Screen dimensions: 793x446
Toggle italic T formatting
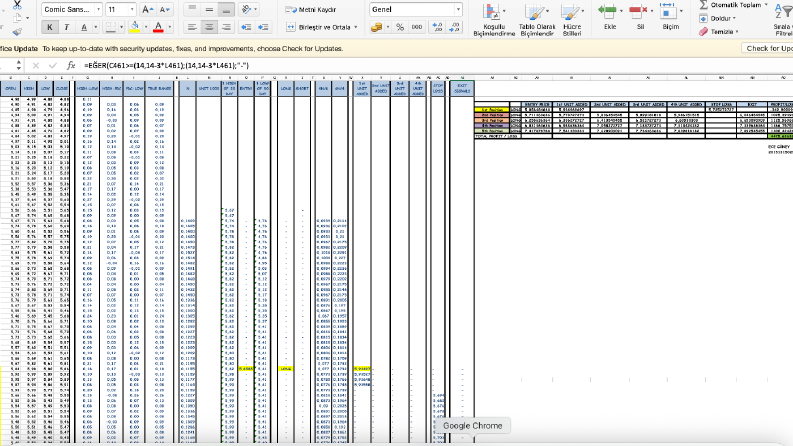(66, 27)
